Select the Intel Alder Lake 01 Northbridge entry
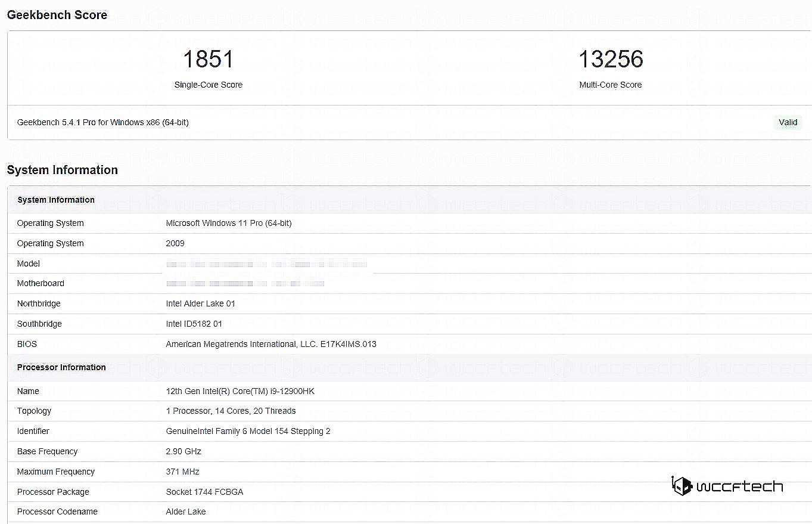 [x=201, y=303]
